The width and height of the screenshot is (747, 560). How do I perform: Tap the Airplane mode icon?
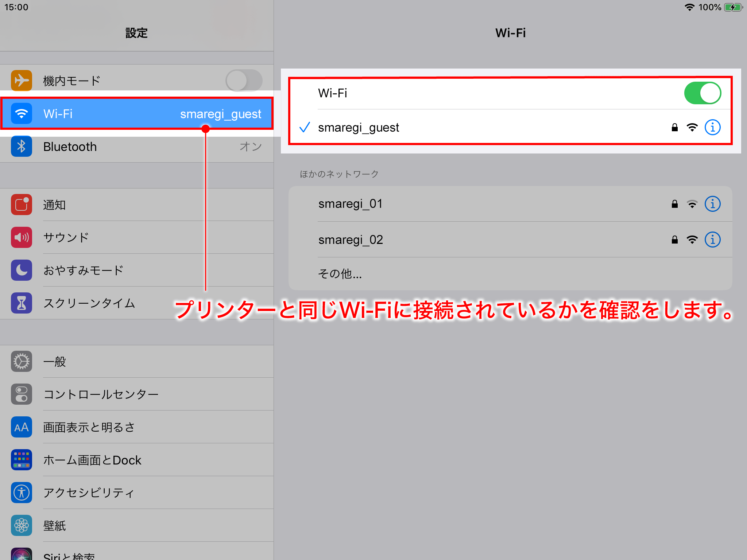(21, 80)
